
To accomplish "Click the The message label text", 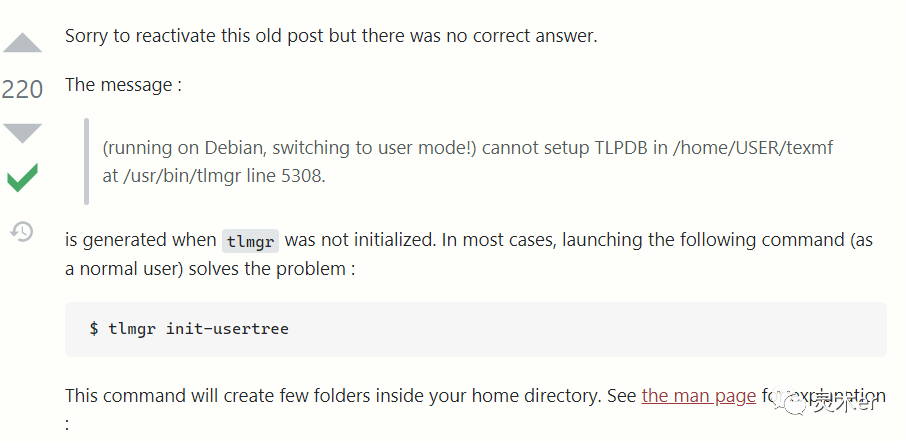I will [x=122, y=84].
